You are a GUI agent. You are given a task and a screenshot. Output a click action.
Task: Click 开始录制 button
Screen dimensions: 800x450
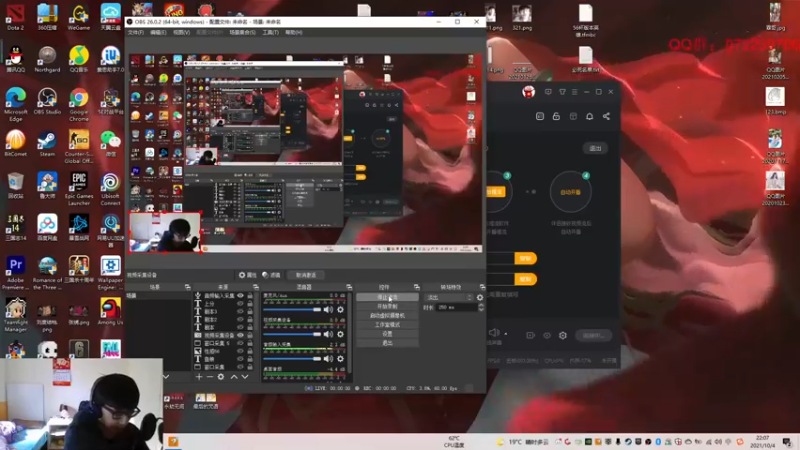(x=387, y=306)
